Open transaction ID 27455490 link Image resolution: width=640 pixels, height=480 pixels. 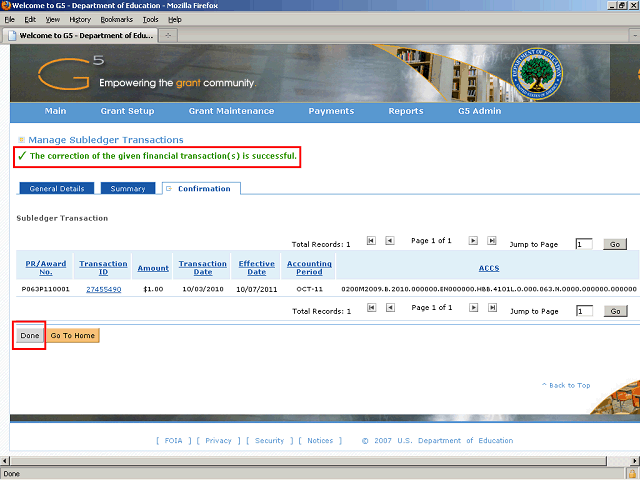pyautogui.click(x=104, y=289)
